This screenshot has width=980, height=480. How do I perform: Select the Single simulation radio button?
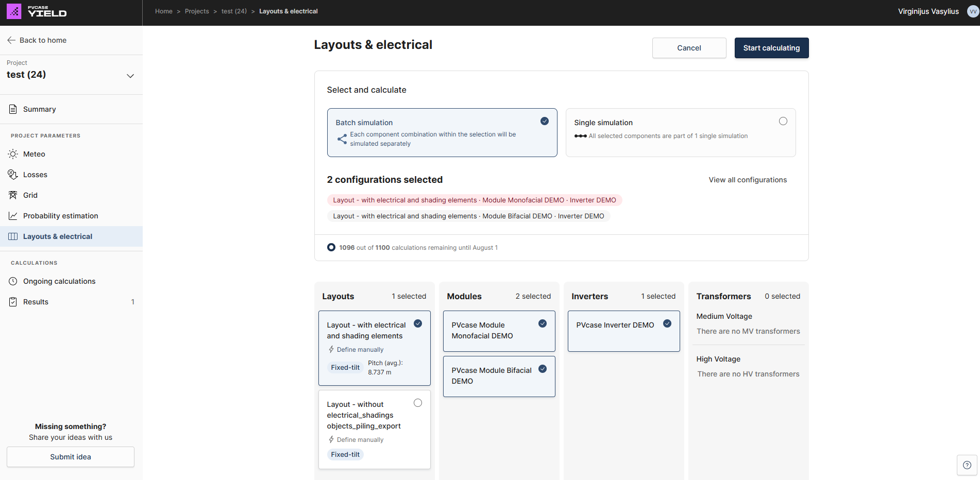[783, 122]
